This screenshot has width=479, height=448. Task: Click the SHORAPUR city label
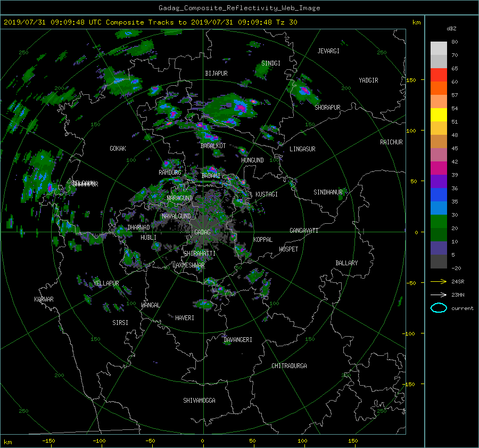(327, 108)
